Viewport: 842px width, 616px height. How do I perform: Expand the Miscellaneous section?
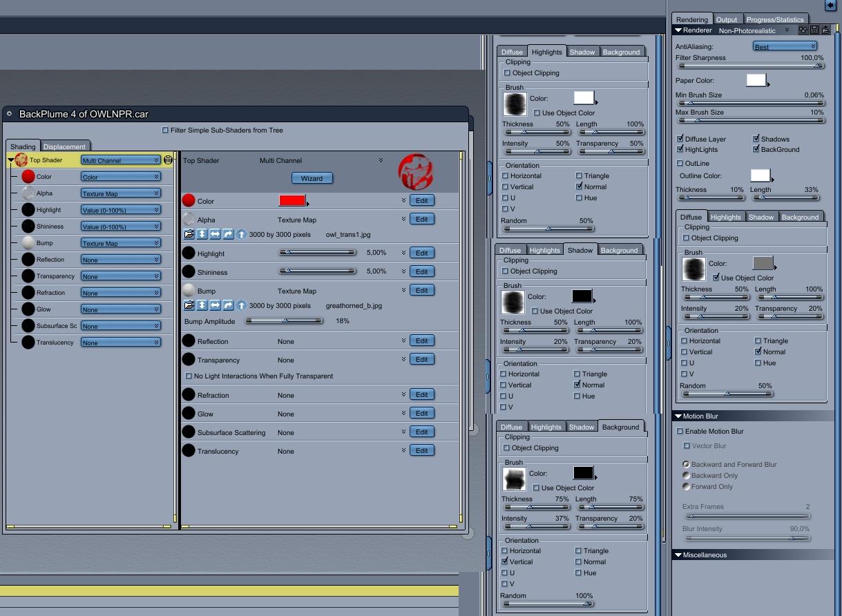click(x=678, y=555)
